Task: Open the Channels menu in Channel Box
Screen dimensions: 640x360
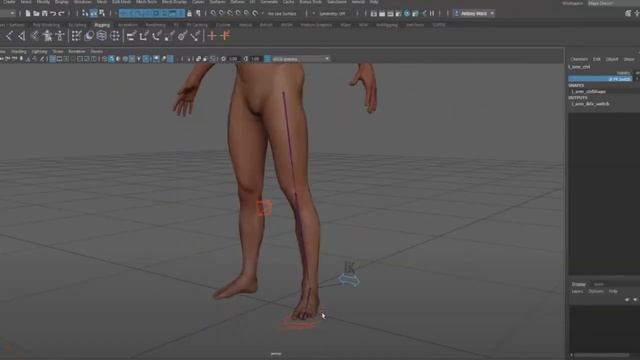Action: (x=579, y=60)
